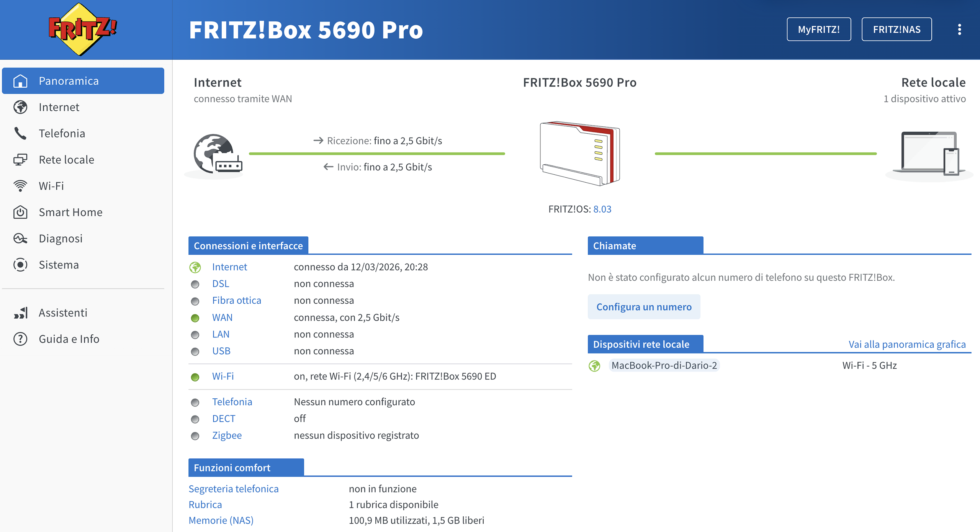Click the grey status dot for USB

[195, 352]
